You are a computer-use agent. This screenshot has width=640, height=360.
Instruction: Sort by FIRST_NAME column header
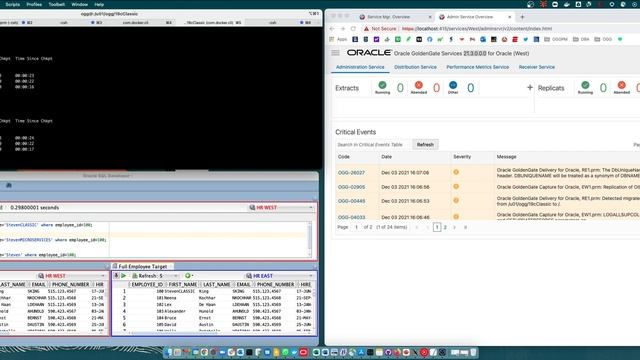pos(182,284)
